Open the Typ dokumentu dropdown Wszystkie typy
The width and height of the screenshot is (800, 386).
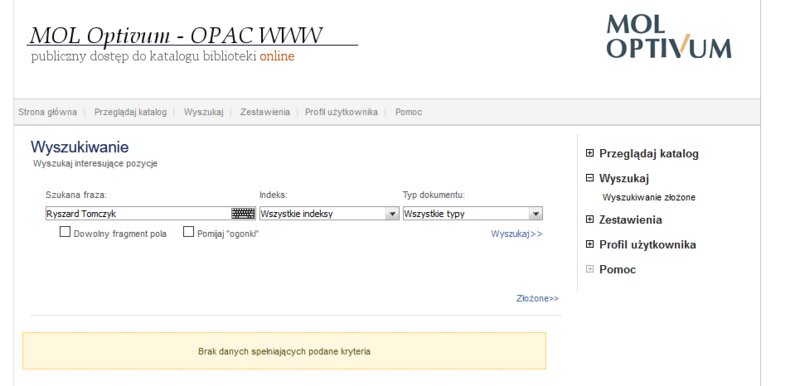tap(472, 214)
